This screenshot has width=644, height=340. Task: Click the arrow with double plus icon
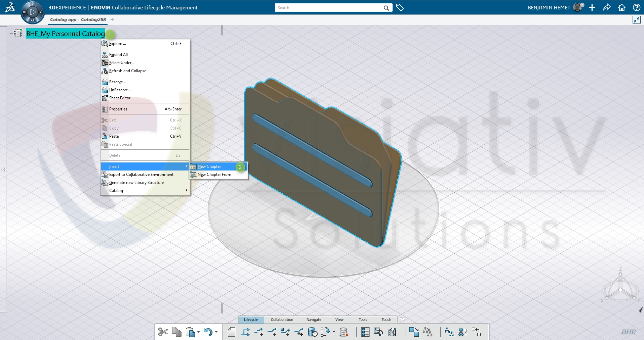[299, 332]
